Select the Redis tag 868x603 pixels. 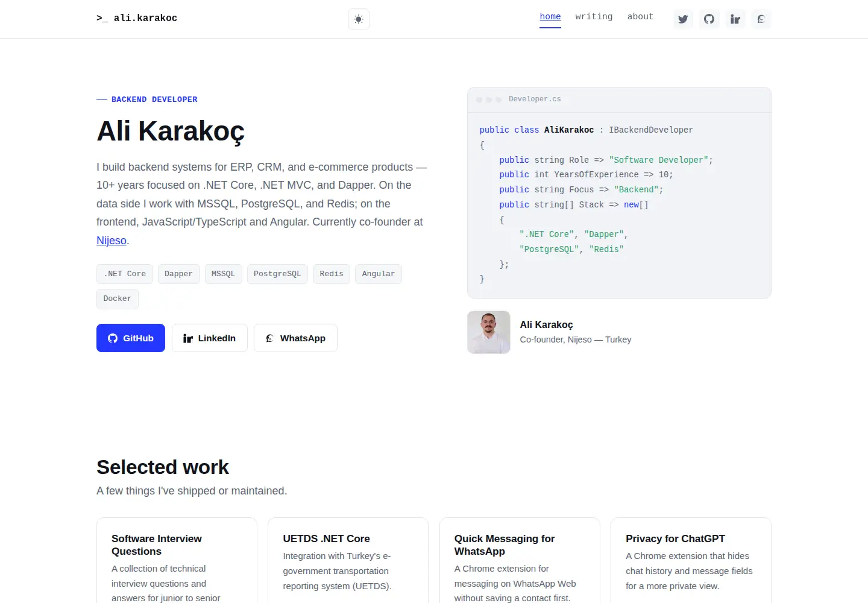coord(332,274)
